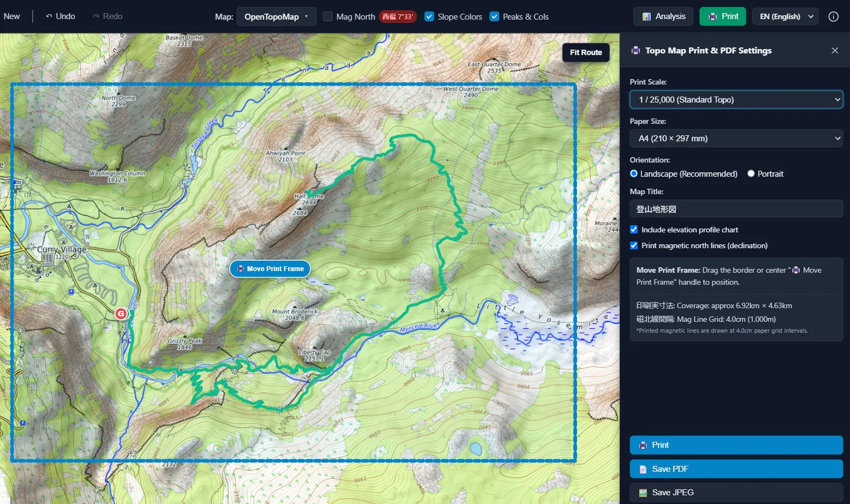Select Landscape (Recommended) orientation
The width and height of the screenshot is (850, 504).
pos(634,173)
